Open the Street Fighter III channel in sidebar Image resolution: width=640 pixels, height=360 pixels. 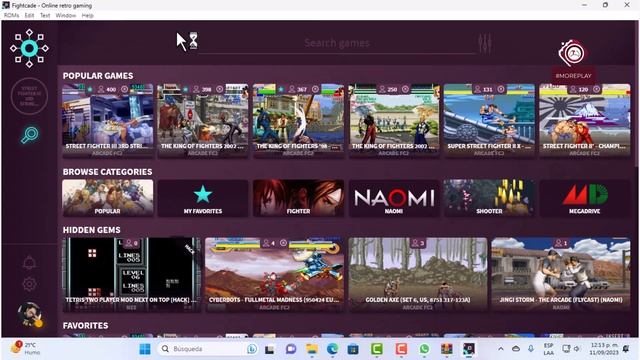coord(29,96)
